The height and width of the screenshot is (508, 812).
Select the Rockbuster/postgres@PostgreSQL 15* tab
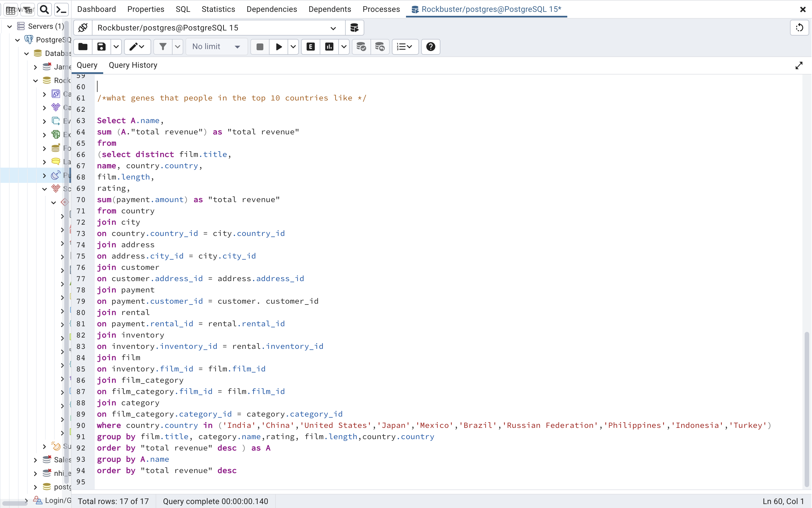(487, 9)
